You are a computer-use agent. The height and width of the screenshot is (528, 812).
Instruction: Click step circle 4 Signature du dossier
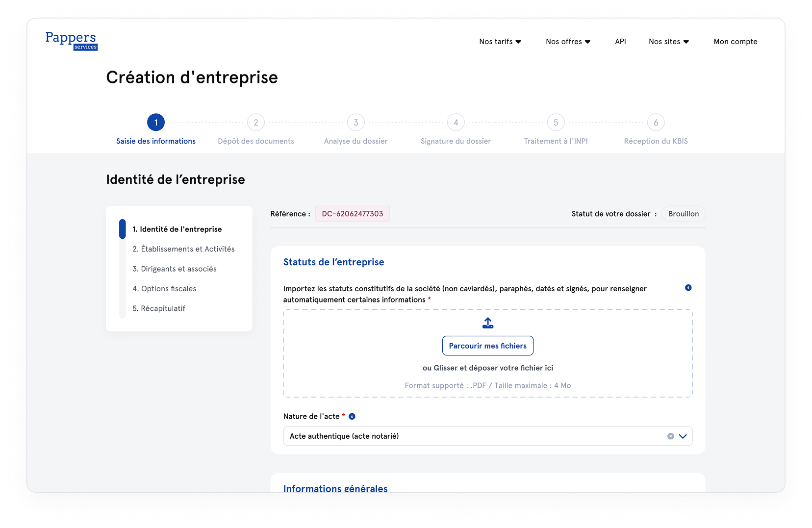tap(455, 122)
